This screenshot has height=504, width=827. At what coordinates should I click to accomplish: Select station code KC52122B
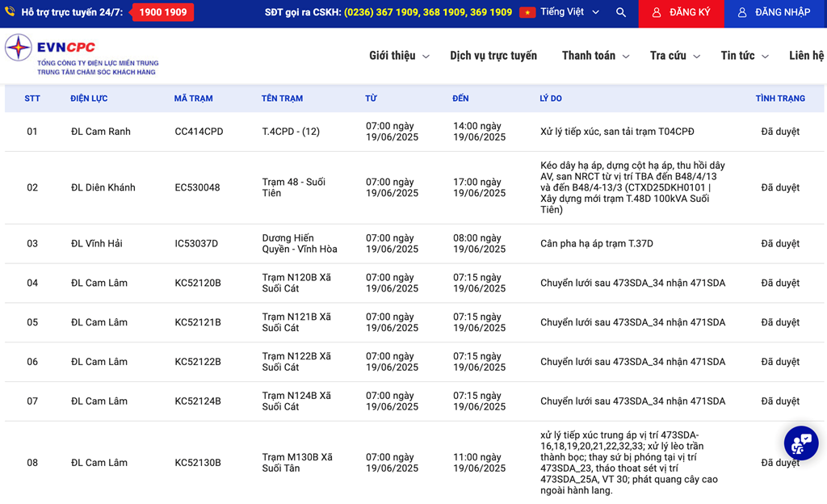(x=198, y=362)
